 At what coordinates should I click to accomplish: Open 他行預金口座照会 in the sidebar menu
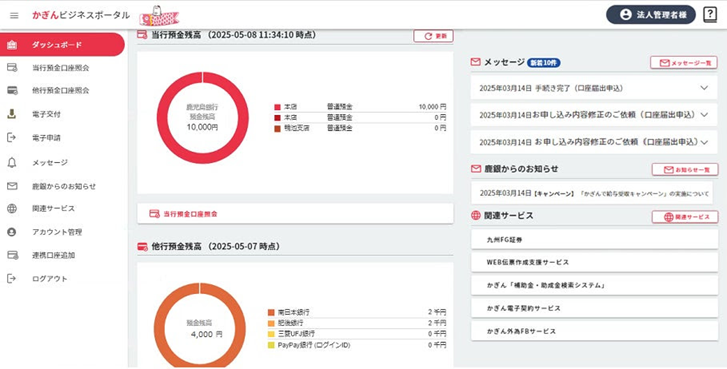62,90
